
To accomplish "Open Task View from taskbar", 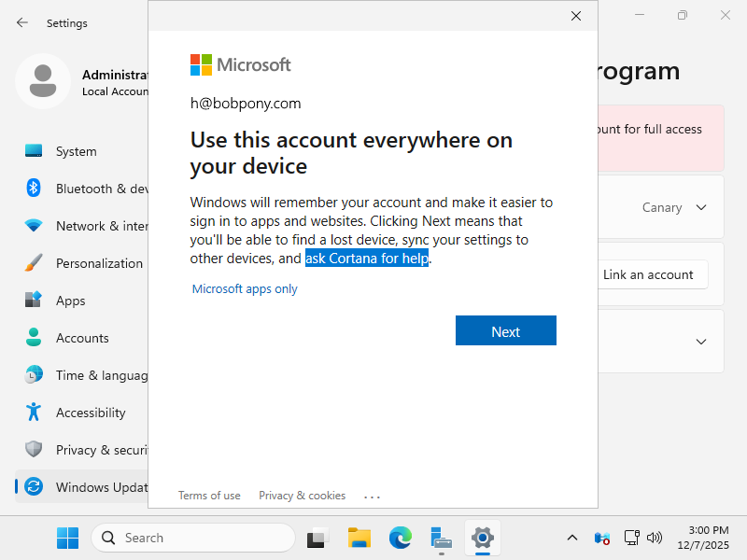I will pyautogui.click(x=317, y=538).
